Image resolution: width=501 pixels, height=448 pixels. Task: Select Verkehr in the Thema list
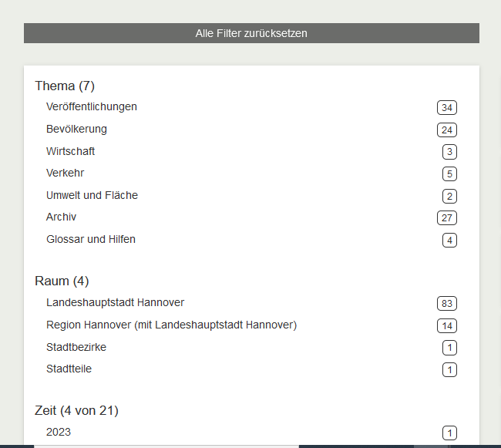pos(66,173)
